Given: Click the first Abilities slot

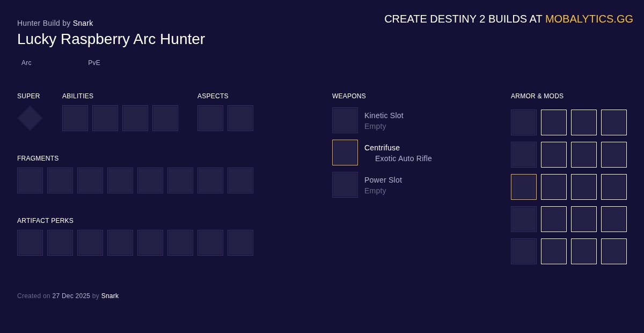Looking at the screenshot, I should [75, 118].
